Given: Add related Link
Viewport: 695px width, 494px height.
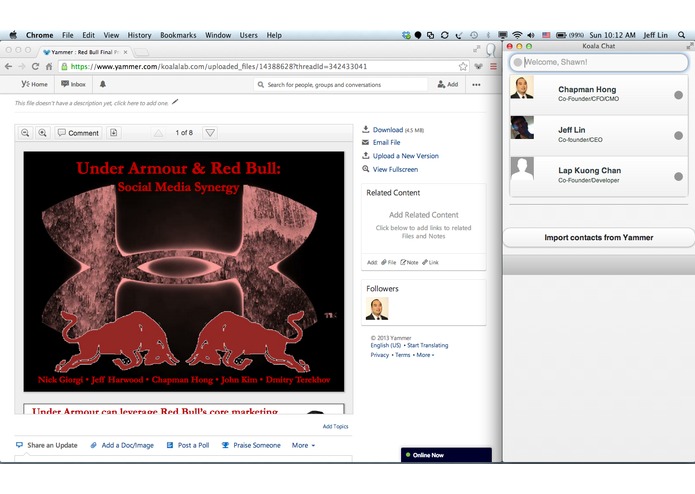Looking at the screenshot, I should coord(430,262).
